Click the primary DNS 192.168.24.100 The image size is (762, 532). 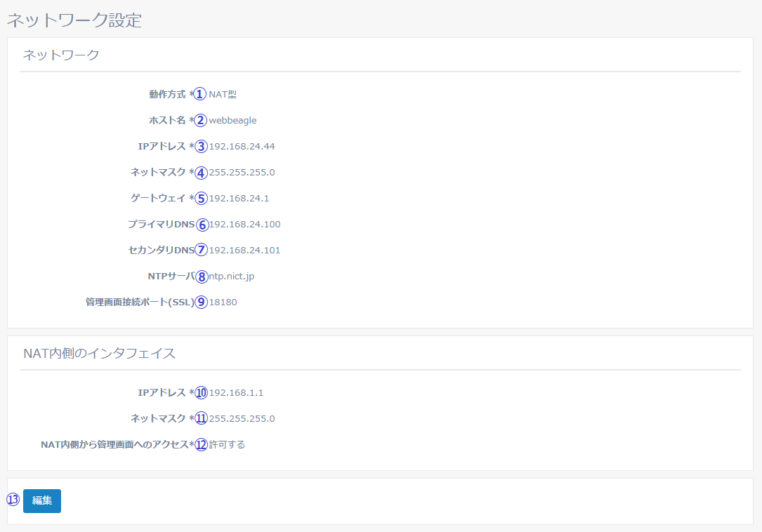(245, 224)
